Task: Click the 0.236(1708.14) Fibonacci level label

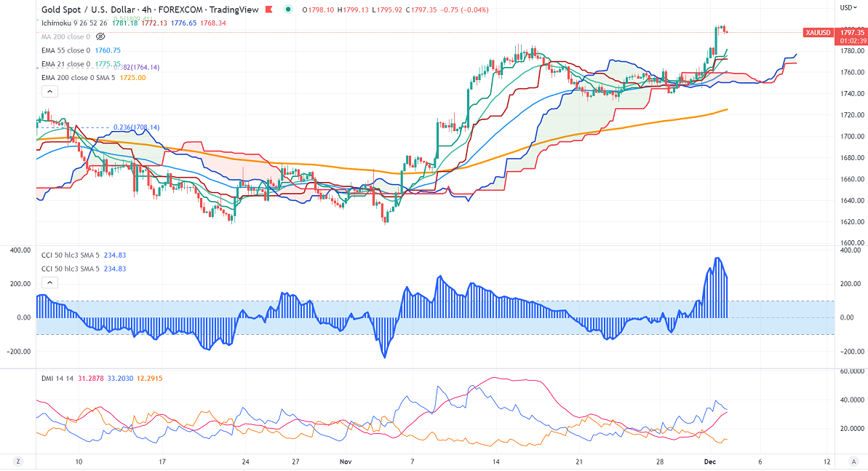Action: click(x=136, y=127)
